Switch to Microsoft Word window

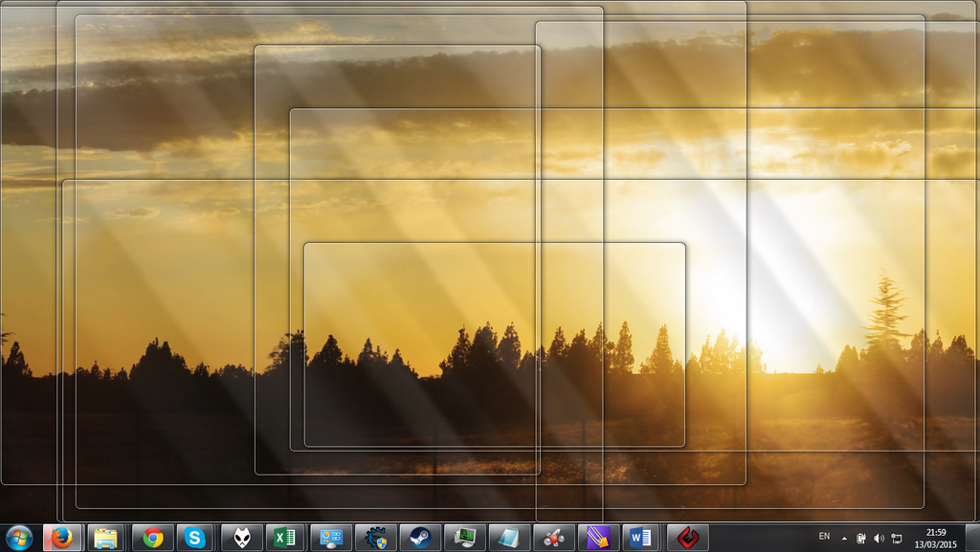pos(640,538)
